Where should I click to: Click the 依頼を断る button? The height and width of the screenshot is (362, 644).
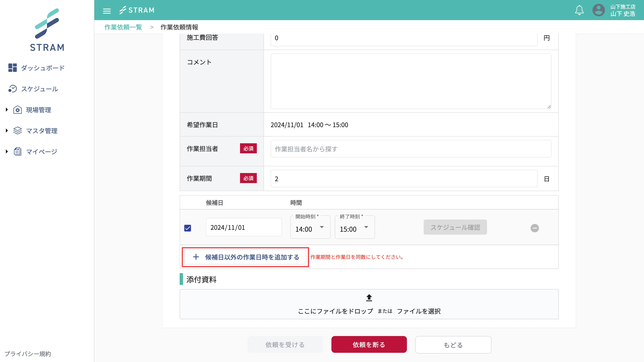tap(369, 345)
